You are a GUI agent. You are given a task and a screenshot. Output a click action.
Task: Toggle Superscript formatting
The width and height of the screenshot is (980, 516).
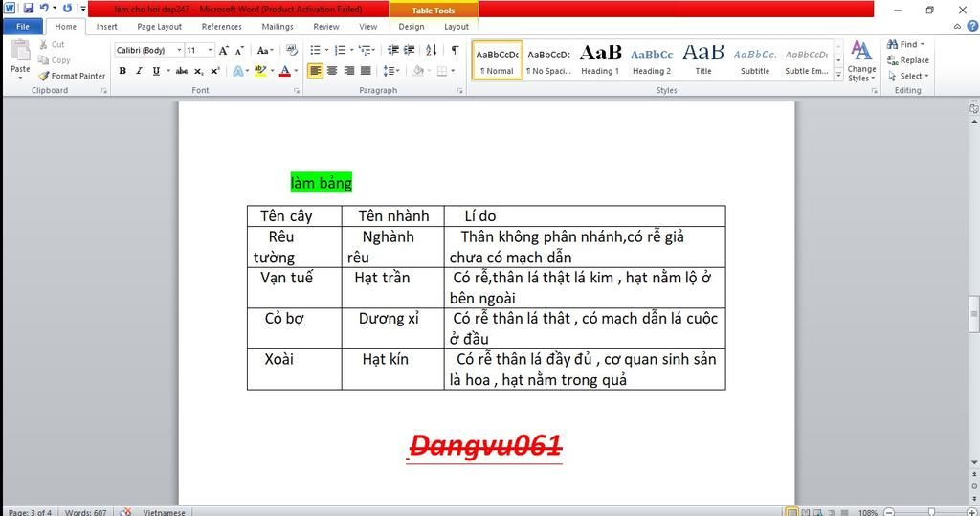[x=214, y=71]
